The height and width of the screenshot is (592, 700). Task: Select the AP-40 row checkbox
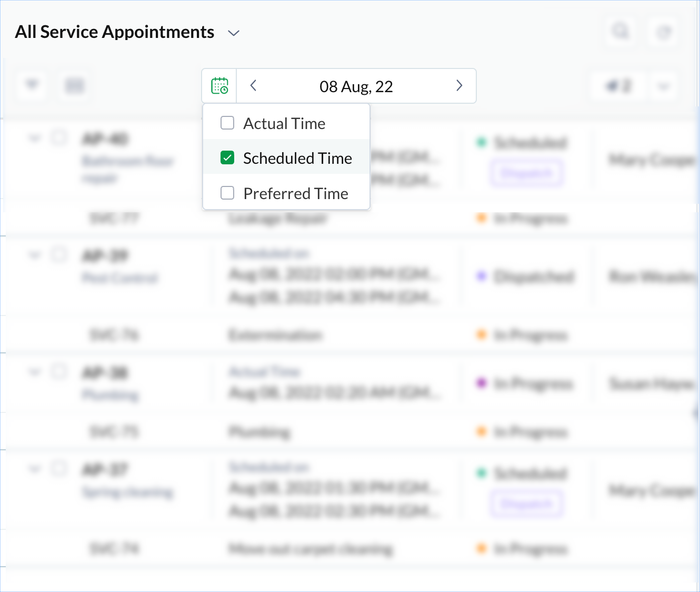59,139
